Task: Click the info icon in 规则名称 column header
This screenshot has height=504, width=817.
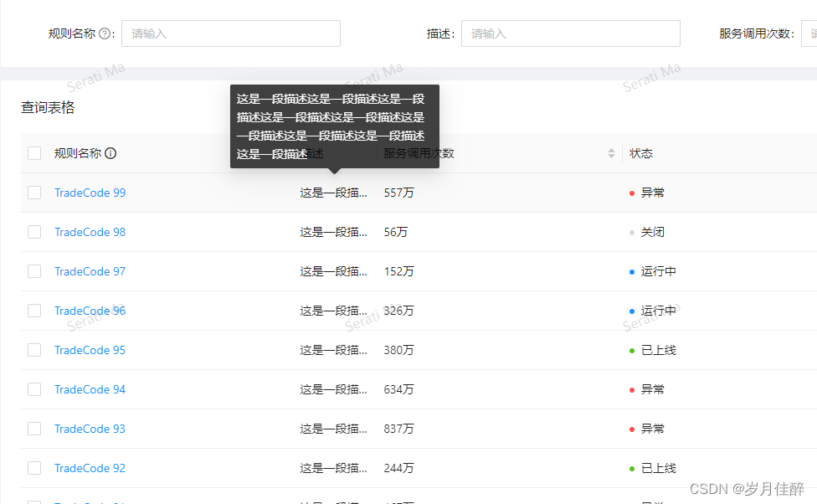Action: click(110, 153)
